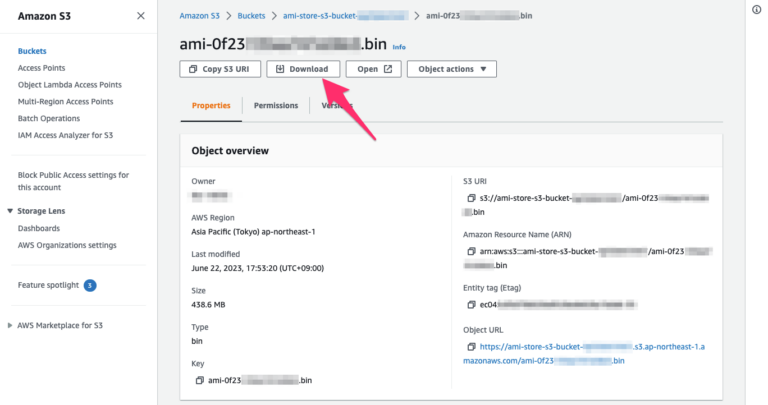
Task: Select the Properties tab
Action: [x=211, y=105]
